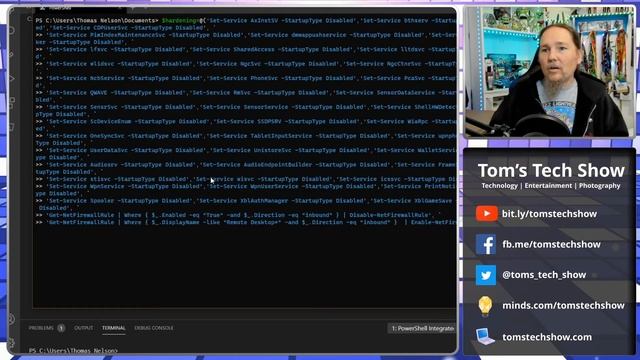Open the Accounts icon in the activity bar
Viewport: 640px width, 360px height.
(x=12, y=319)
